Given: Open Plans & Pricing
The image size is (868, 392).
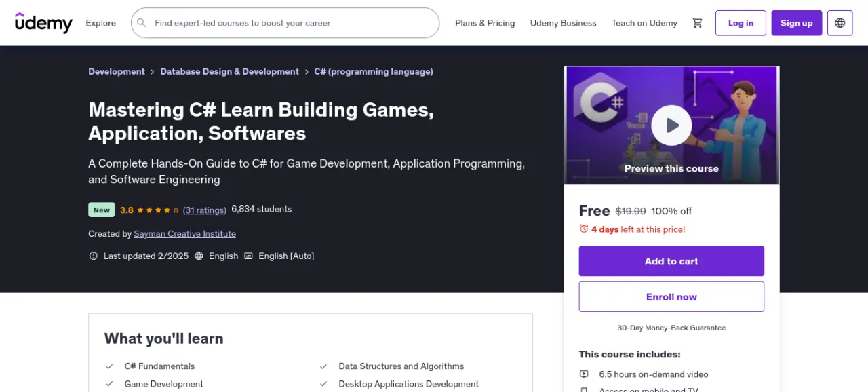Looking at the screenshot, I should (x=485, y=23).
